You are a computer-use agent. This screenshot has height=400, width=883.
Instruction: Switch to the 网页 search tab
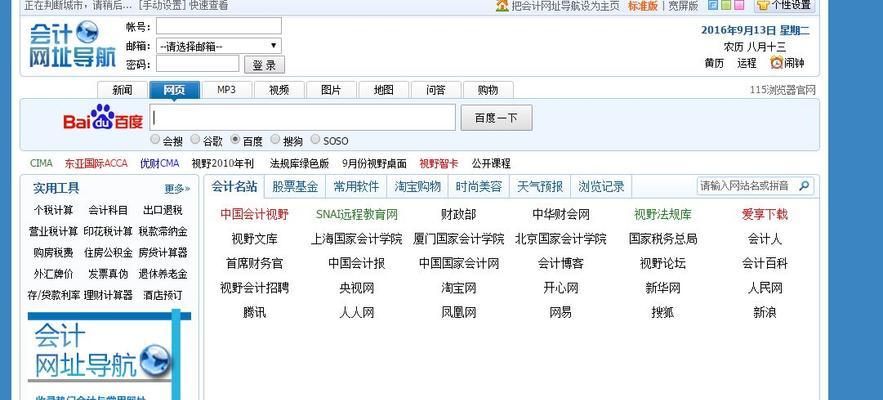[x=174, y=90]
